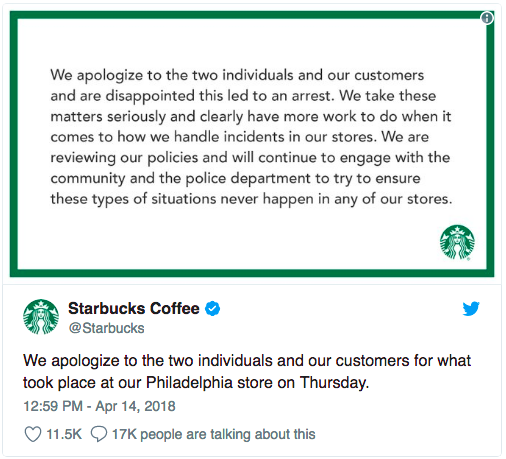Select the tweet text about the Philadelphia store
The width and height of the screenshot is (506, 459).
click(247, 371)
